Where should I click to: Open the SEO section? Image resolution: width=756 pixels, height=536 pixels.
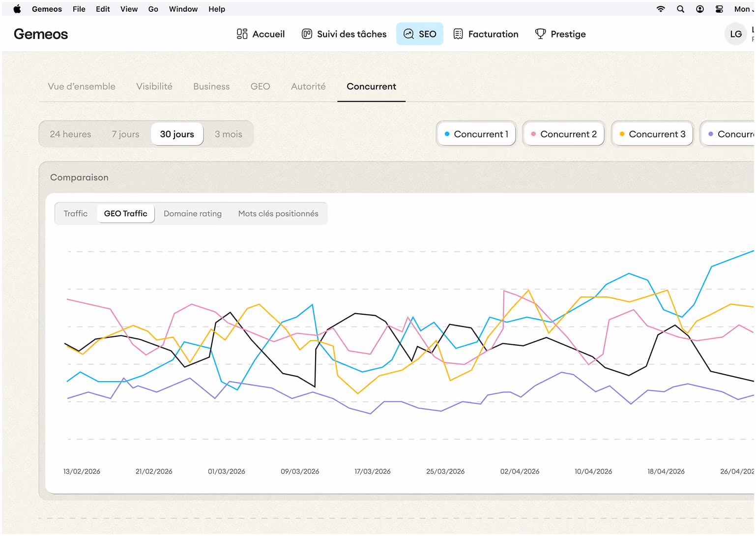point(420,34)
